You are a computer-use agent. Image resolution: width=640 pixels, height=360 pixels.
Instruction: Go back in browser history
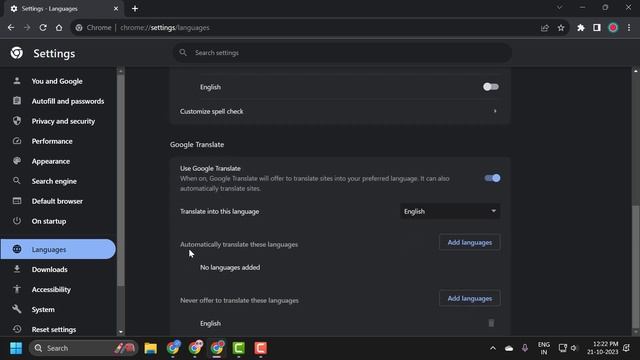click(11, 27)
